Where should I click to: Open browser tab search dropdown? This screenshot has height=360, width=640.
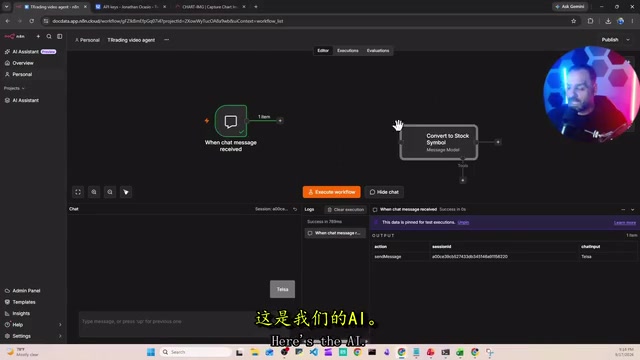pyautogui.click(x=7, y=7)
